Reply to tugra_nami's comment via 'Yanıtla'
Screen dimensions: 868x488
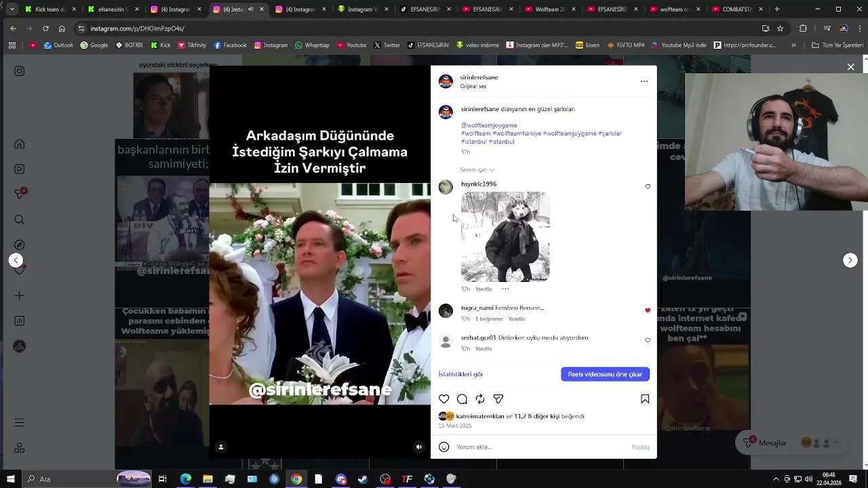(x=517, y=319)
